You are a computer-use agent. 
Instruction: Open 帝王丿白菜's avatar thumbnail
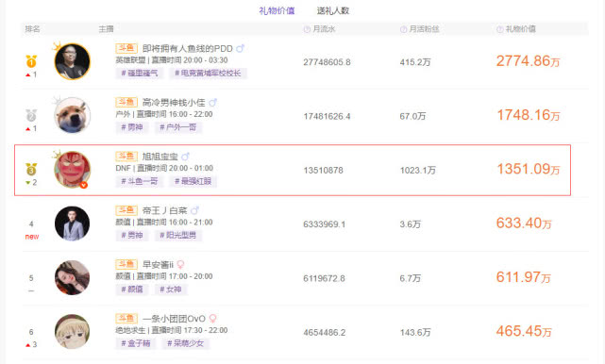(x=72, y=223)
